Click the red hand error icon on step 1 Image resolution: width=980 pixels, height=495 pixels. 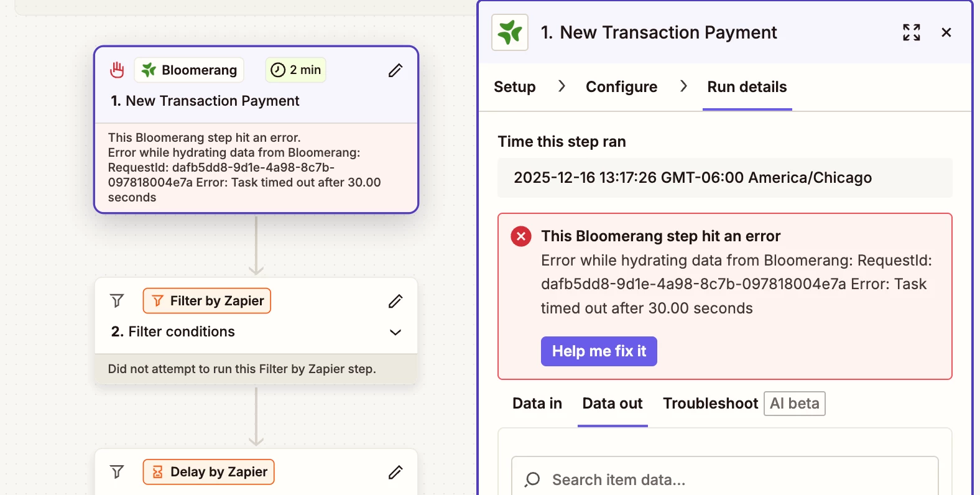pyautogui.click(x=117, y=70)
